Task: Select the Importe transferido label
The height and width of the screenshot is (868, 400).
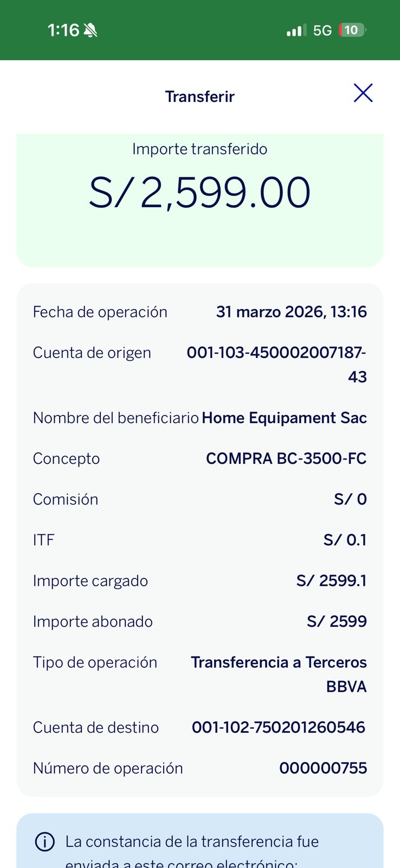Action: click(199, 149)
